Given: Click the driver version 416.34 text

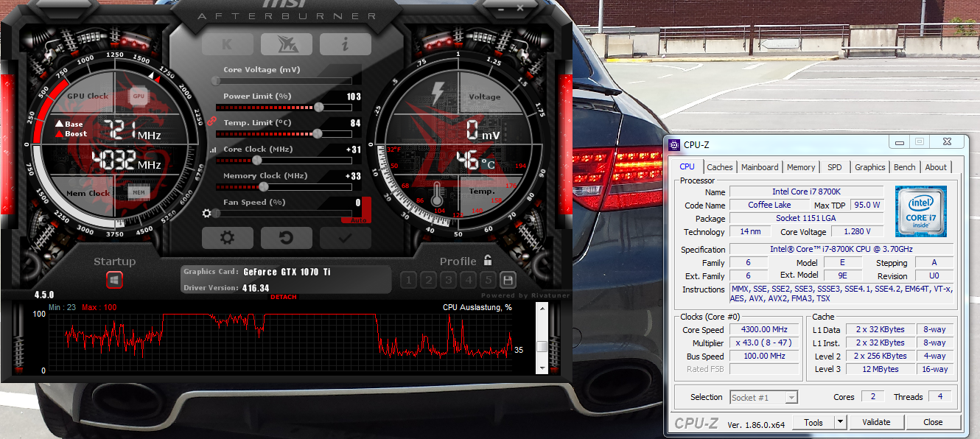Looking at the screenshot, I should (x=256, y=288).
